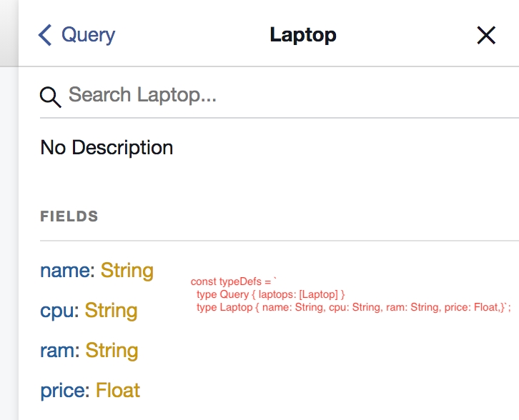Click the red 'type Query' annotation line
This screenshot has height=420, width=519.
pos(270,294)
